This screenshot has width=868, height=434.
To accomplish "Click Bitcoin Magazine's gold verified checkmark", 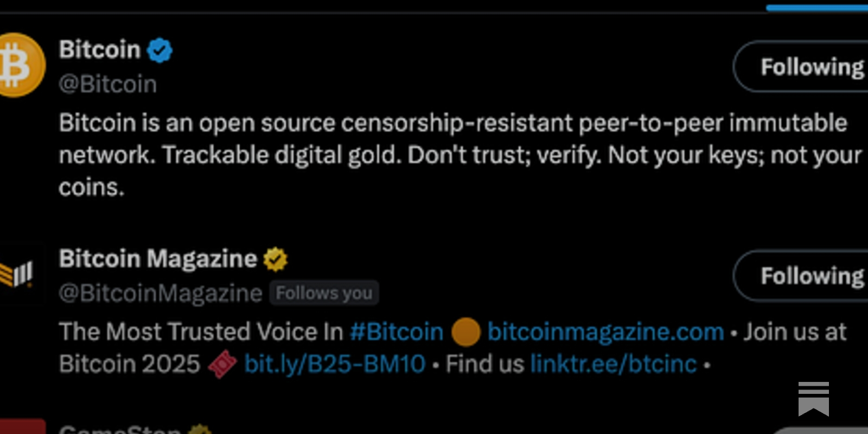I will point(276,259).
